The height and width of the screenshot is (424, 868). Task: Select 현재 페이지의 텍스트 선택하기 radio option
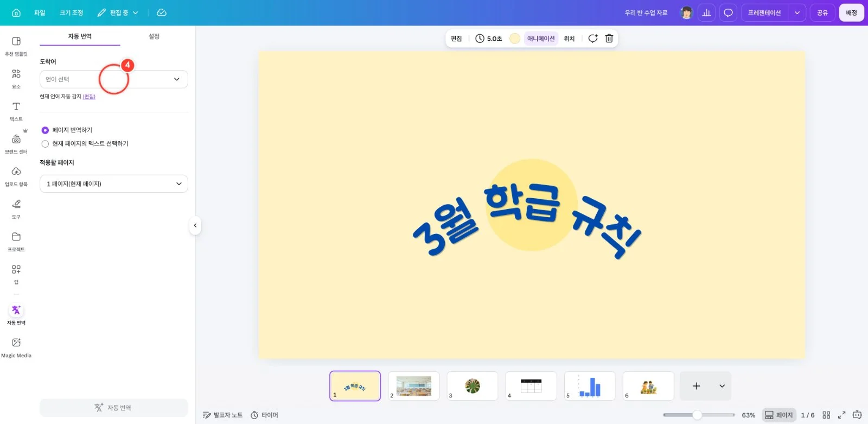45,144
